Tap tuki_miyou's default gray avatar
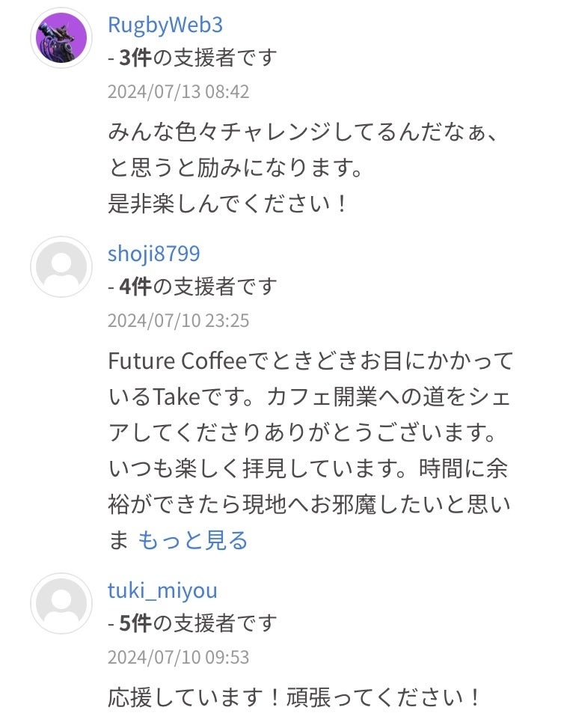The height and width of the screenshot is (728, 561). [61, 604]
